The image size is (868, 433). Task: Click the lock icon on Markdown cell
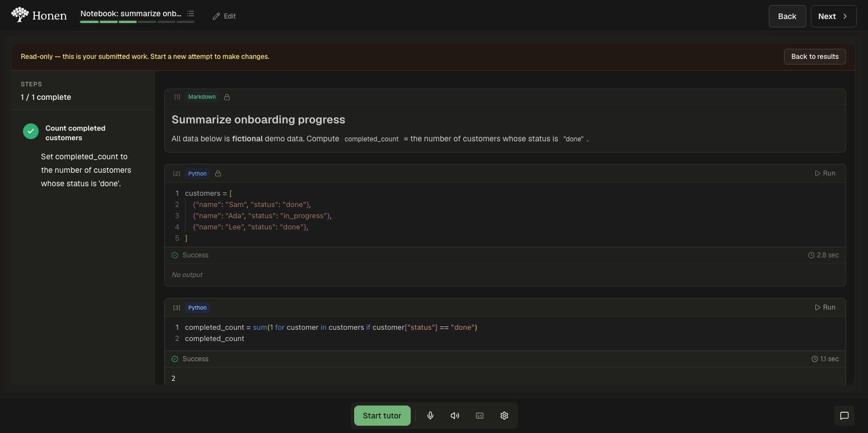227,97
